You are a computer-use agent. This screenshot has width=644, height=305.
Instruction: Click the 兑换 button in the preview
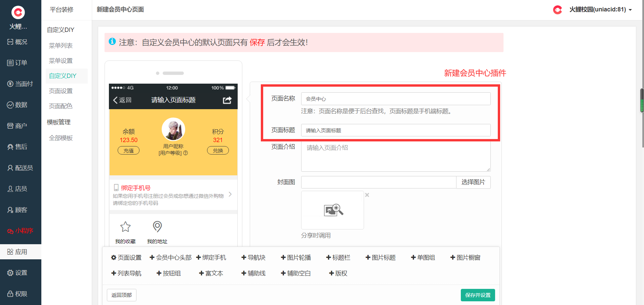click(x=218, y=150)
